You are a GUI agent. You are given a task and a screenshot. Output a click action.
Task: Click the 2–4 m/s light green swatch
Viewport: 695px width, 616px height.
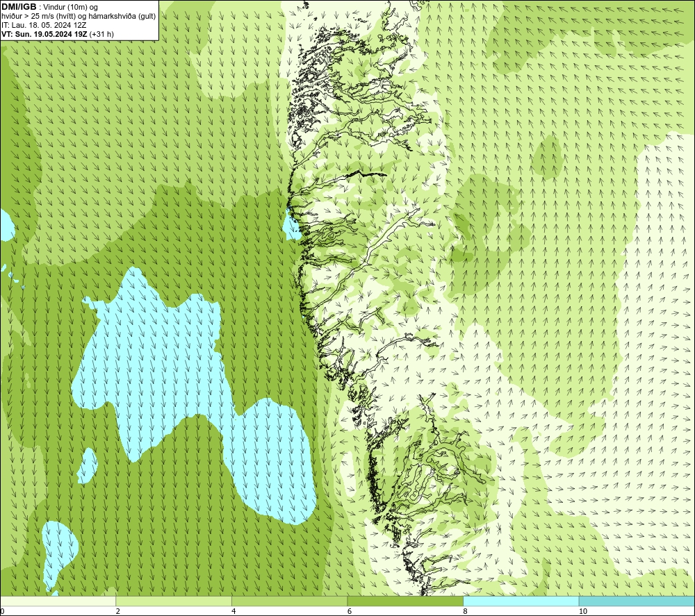tap(174, 601)
